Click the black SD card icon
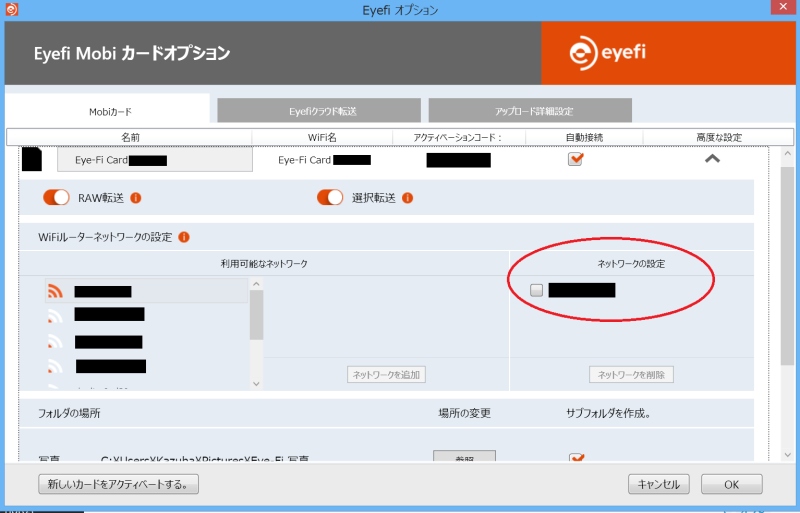The image size is (800, 513). tap(32, 159)
